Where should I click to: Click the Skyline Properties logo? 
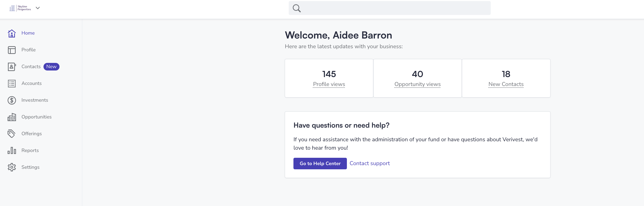pyautogui.click(x=20, y=8)
